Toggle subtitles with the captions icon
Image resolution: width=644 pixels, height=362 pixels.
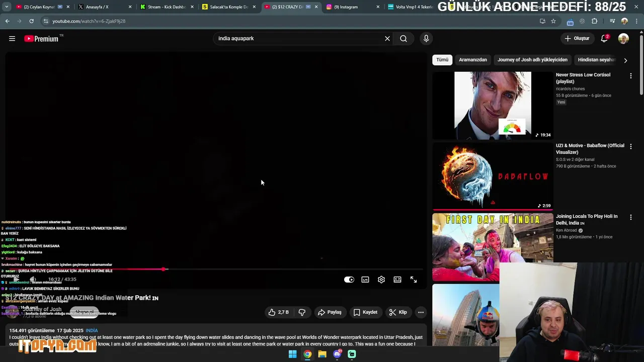365,280
